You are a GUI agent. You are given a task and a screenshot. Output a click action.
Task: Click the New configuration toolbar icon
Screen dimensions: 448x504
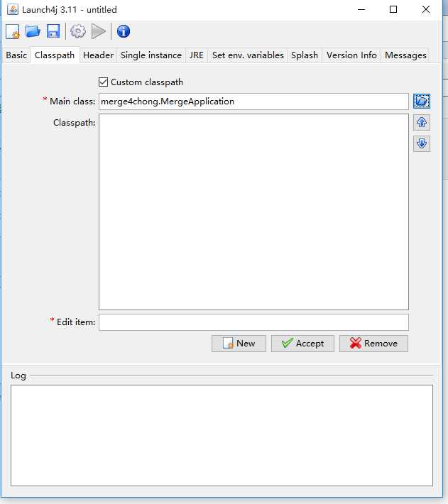(x=13, y=31)
